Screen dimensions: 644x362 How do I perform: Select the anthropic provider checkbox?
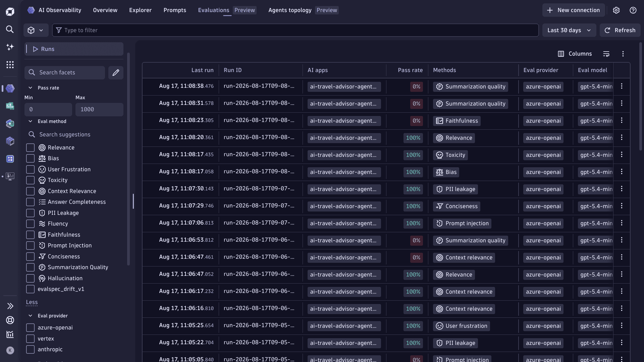pos(30,349)
